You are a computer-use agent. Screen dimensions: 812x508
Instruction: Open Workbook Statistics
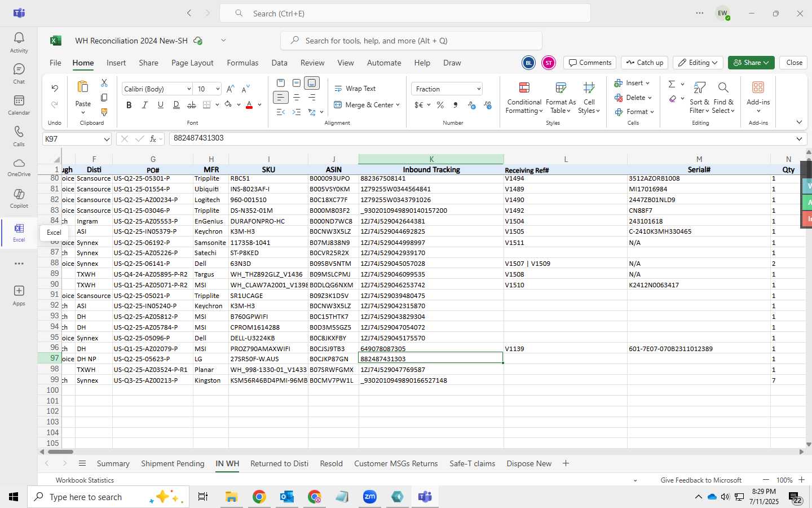click(x=85, y=480)
